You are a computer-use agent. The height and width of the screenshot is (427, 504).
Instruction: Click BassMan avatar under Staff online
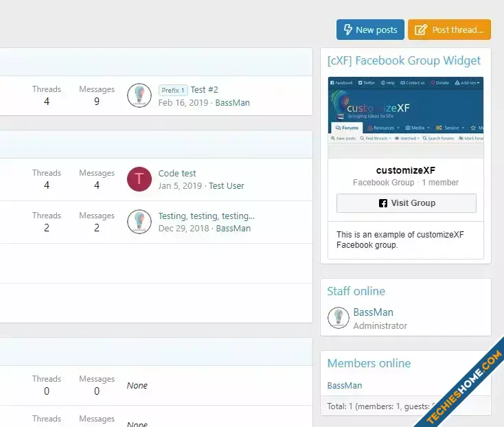[338, 318]
